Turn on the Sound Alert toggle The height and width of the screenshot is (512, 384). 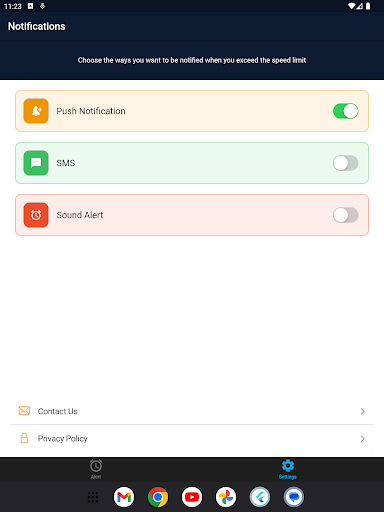(x=346, y=215)
